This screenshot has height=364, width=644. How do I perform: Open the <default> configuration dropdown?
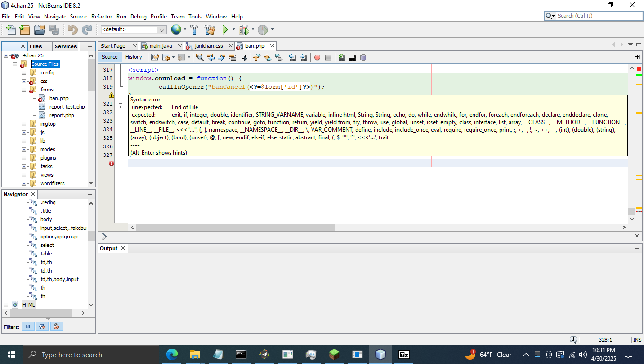pyautogui.click(x=162, y=30)
